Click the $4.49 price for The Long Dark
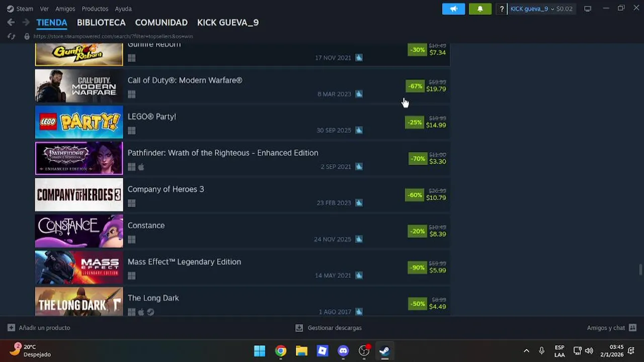This screenshot has width=644, height=362. (x=438, y=307)
